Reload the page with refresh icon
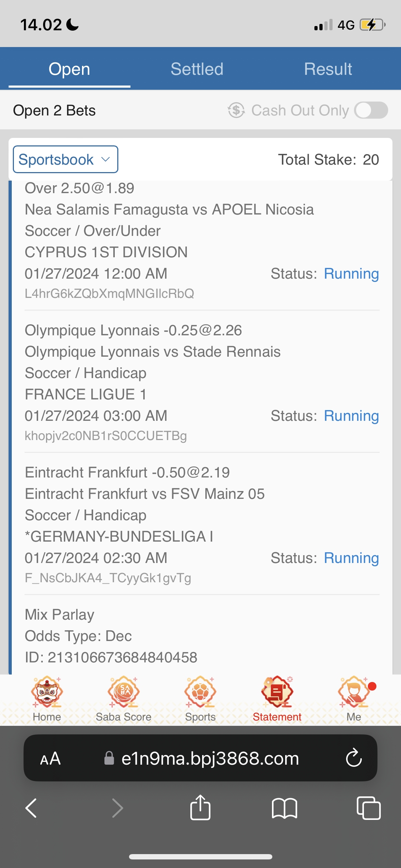The height and width of the screenshot is (868, 401). coord(354,758)
